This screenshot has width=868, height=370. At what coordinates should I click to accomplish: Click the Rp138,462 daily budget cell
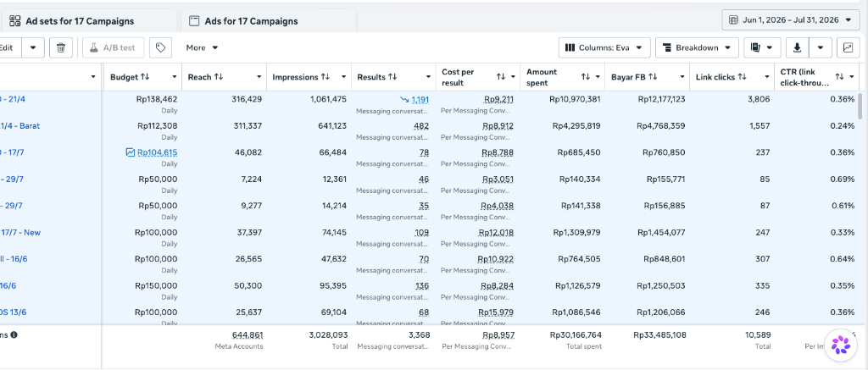[x=157, y=99]
